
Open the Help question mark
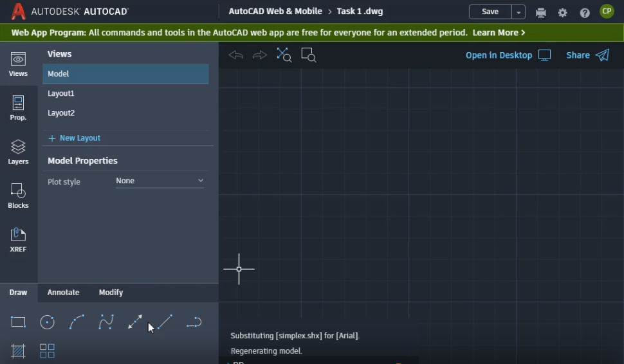click(x=585, y=13)
